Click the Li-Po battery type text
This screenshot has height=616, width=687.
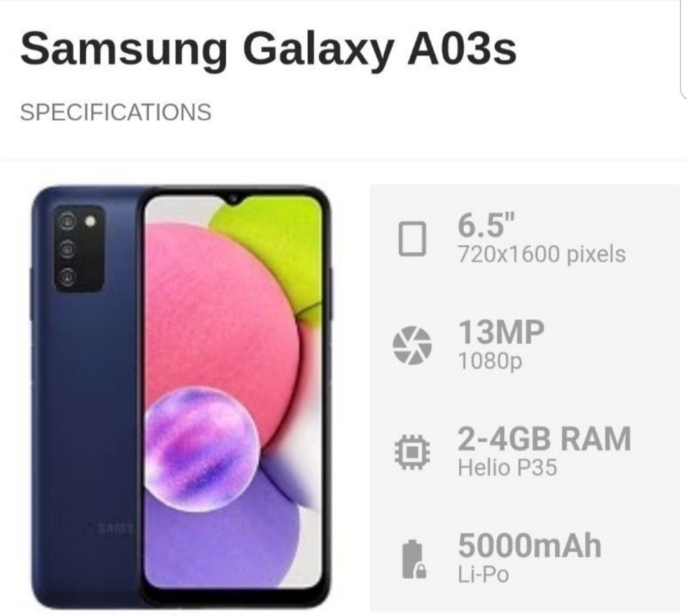click(x=483, y=575)
